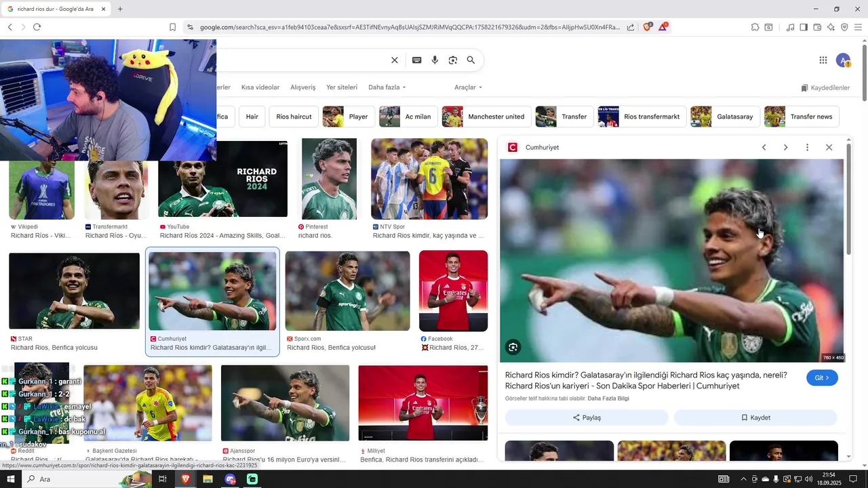Viewport: 868px width, 488px height.
Task: Open the Pinterest richard rios thumbnail
Action: point(329,179)
